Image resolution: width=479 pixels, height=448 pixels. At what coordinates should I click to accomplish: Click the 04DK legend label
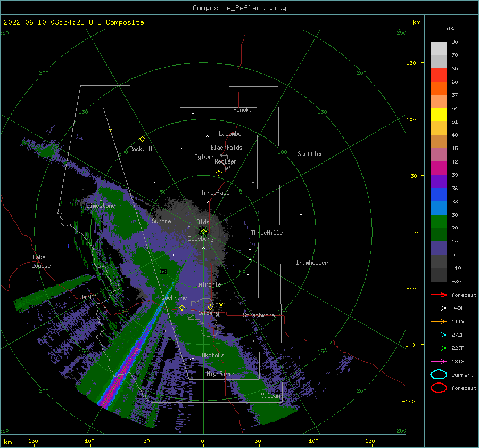[458, 308]
